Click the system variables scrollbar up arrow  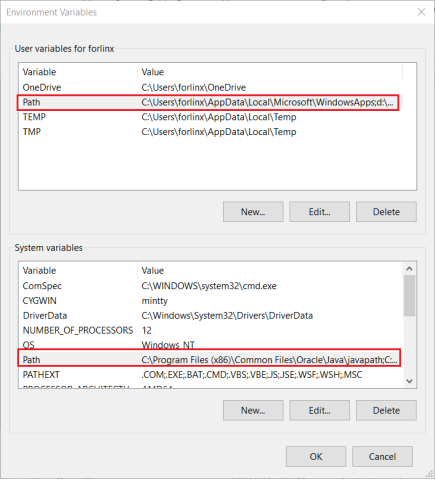tap(410, 268)
